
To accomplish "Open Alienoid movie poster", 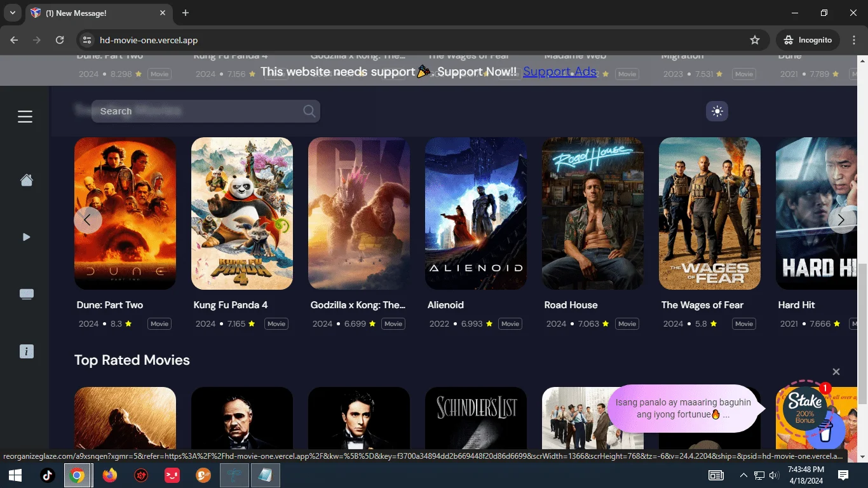I will pos(476,213).
